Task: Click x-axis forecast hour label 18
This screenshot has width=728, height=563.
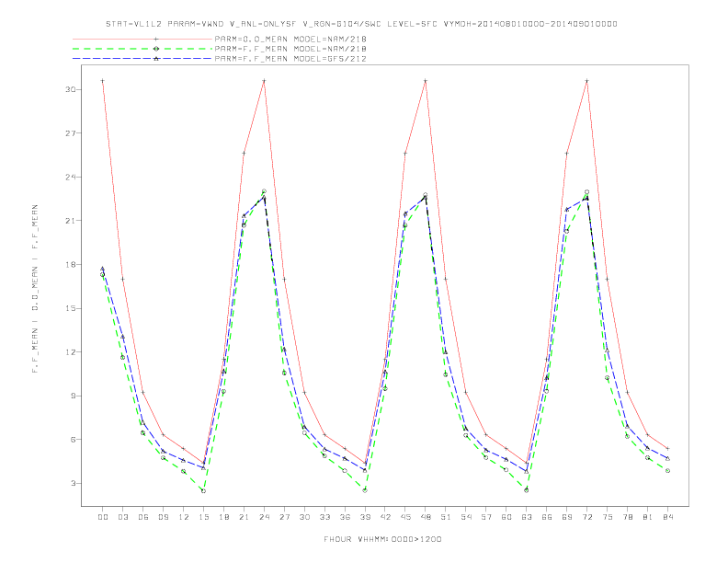Action: 223,517
